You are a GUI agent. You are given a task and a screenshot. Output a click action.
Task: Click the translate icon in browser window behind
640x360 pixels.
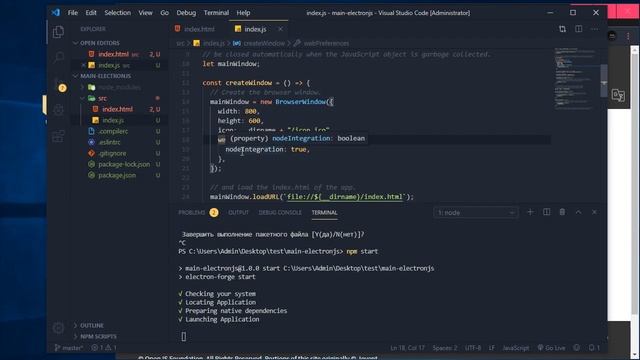[618, 96]
